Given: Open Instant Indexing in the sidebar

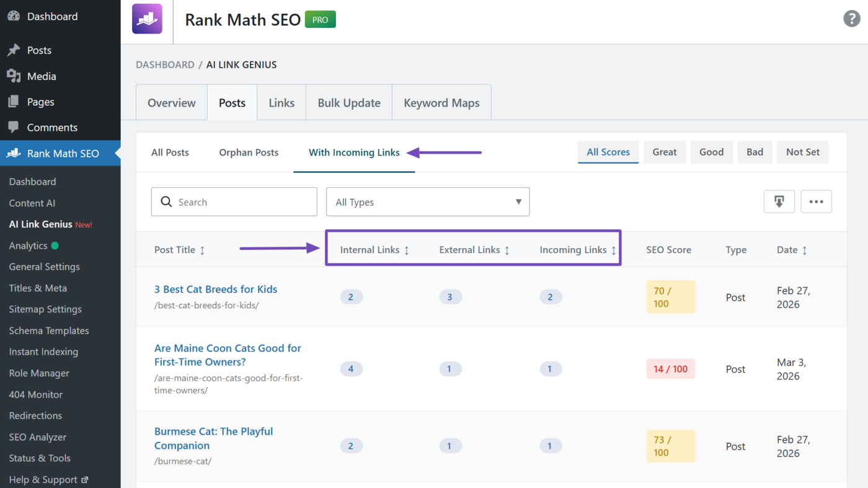Looking at the screenshot, I should pyautogui.click(x=43, y=352).
